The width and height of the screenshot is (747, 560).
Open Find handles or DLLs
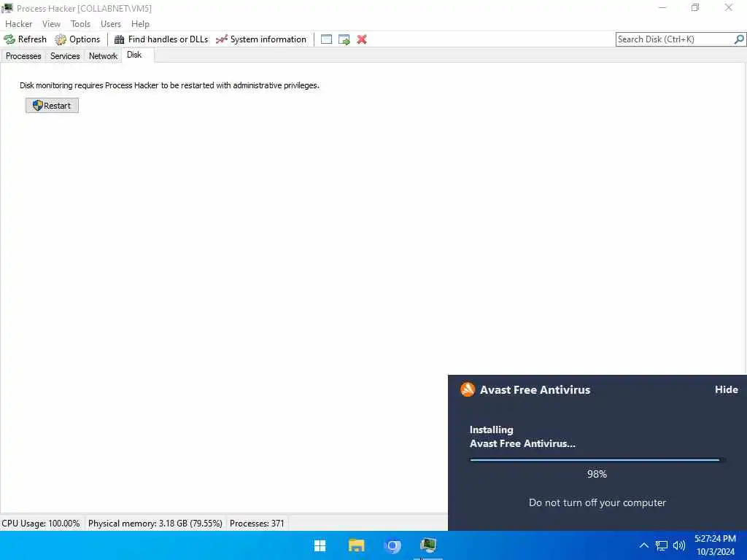coord(161,39)
